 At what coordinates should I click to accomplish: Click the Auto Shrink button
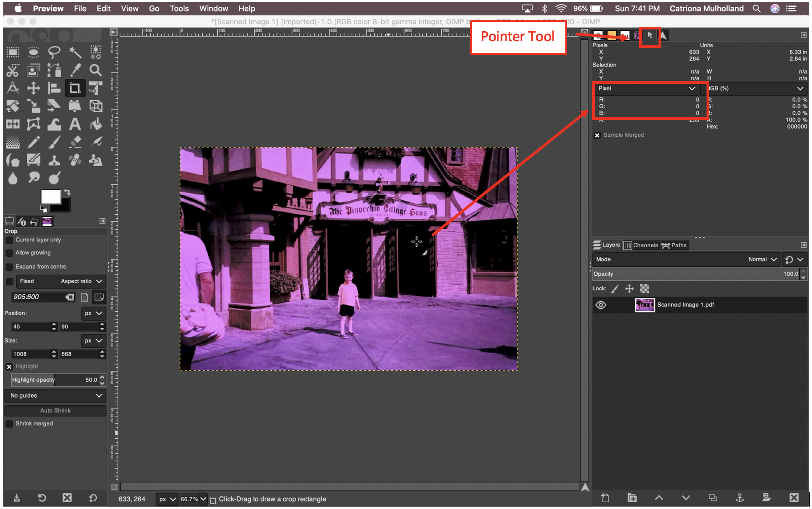[55, 411]
